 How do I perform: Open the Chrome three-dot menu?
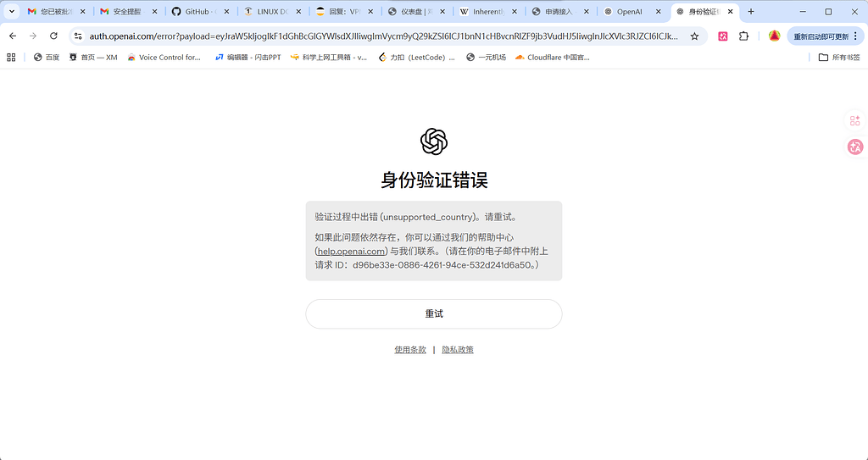(x=856, y=36)
